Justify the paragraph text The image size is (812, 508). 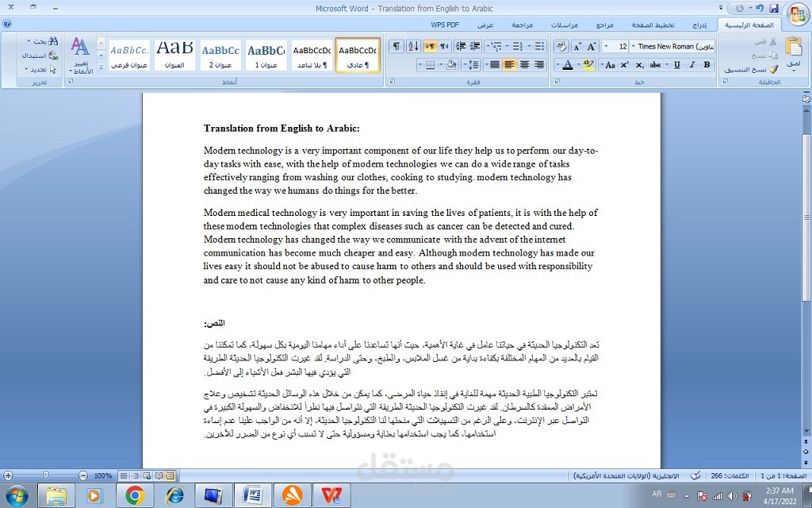495,65
